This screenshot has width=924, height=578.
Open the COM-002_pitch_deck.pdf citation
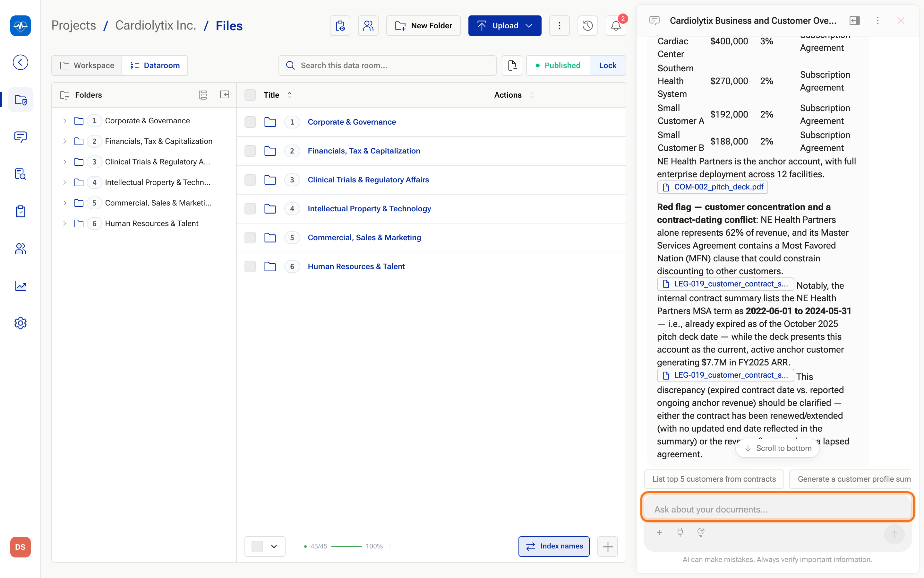[712, 187]
